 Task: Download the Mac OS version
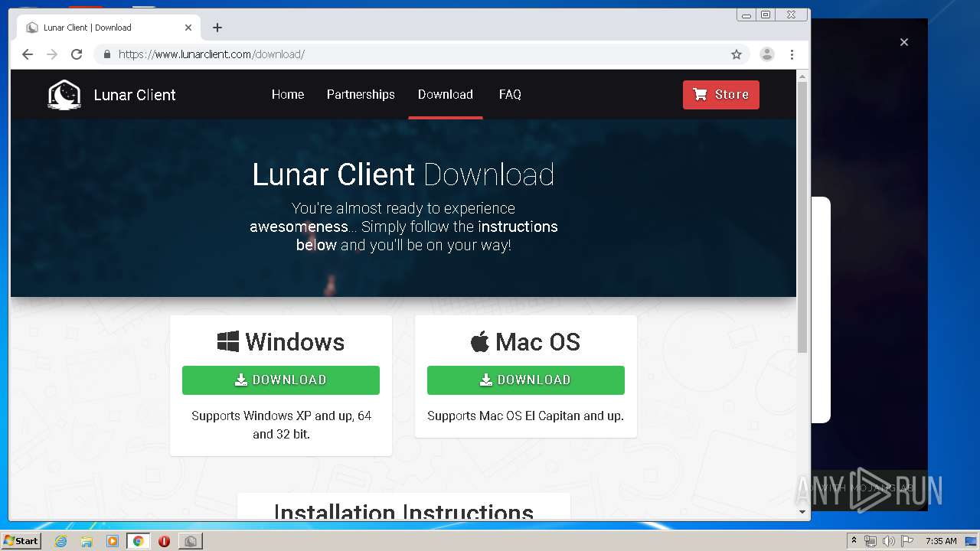point(526,380)
